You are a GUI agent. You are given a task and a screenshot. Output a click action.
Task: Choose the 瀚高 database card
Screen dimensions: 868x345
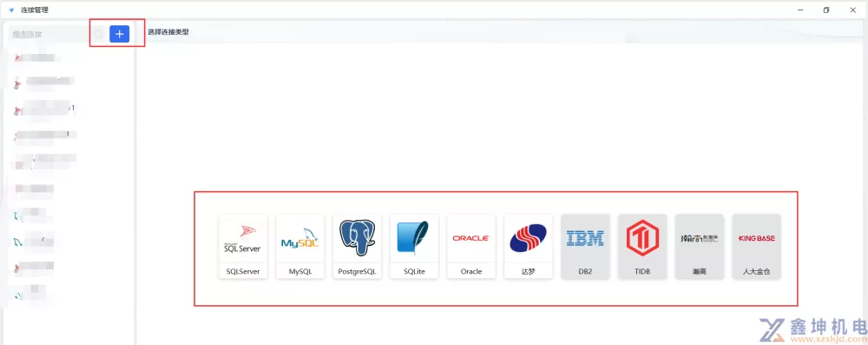click(699, 246)
